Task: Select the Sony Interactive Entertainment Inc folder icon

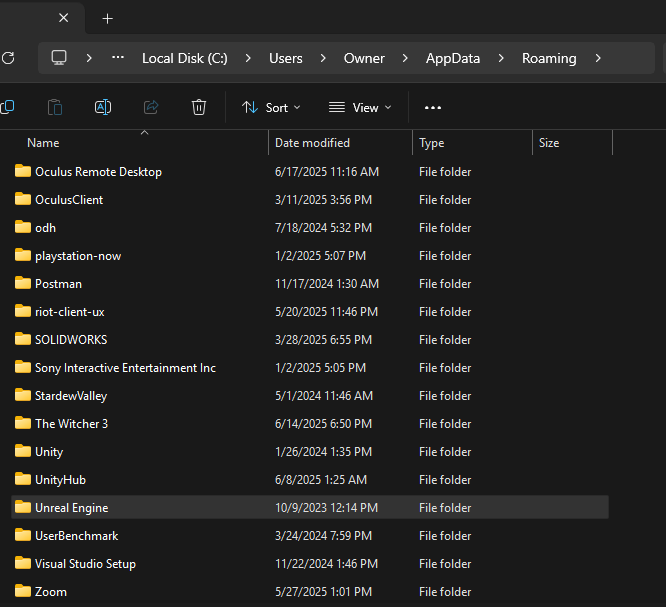Action: coord(23,367)
